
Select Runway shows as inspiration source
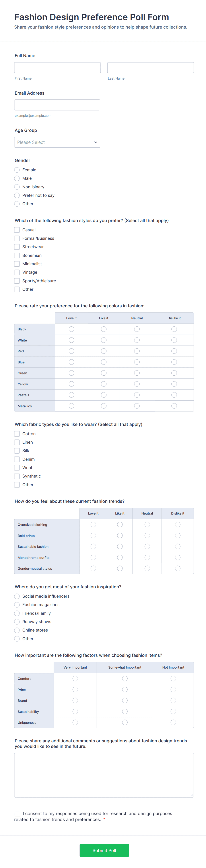tap(17, 622)
